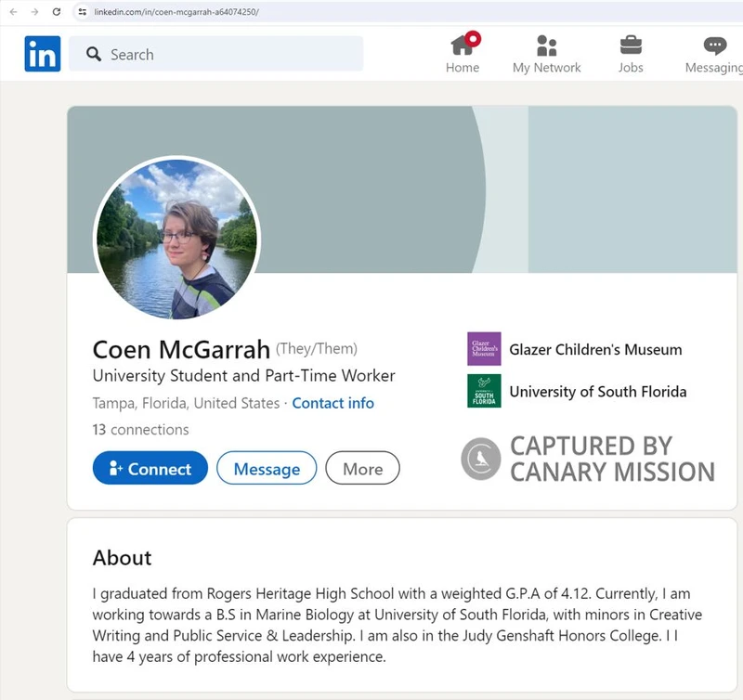Click the 'Tampa, Florida, United States' location text
Viewport: 743px width, 700px height.
tap(186, 403)
